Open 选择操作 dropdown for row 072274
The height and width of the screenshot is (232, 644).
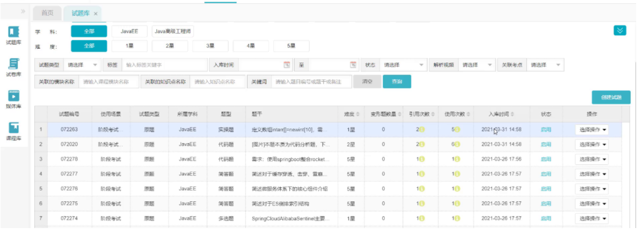click(592, 218)
